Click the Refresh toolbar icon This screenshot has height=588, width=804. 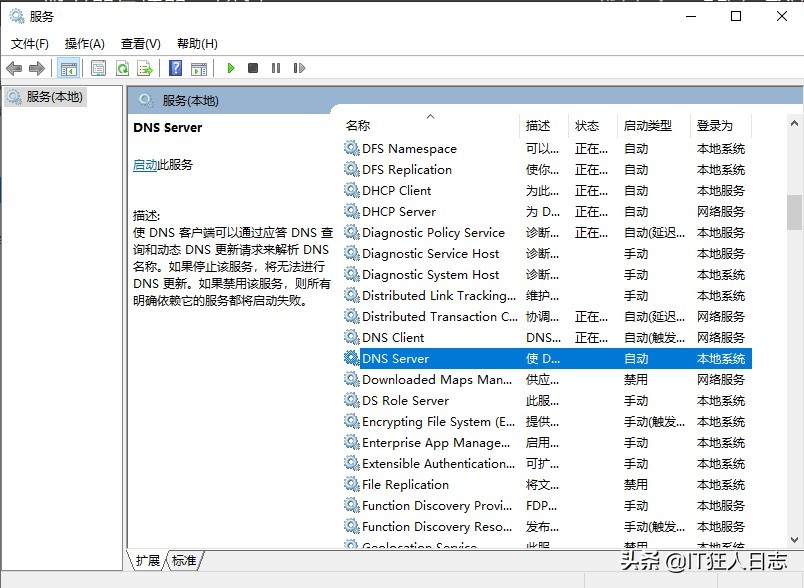[x=122, y=68]
